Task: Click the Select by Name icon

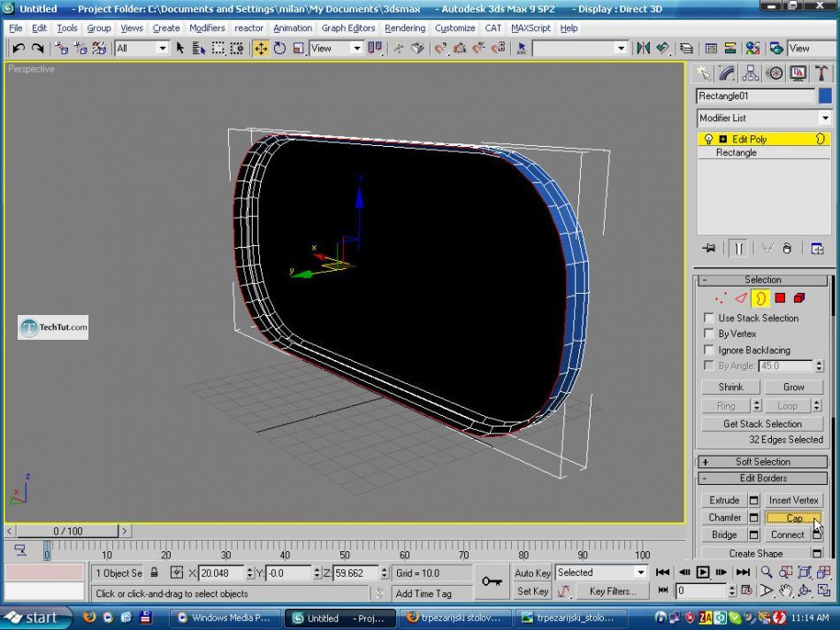Action: [x=199, y=49]
